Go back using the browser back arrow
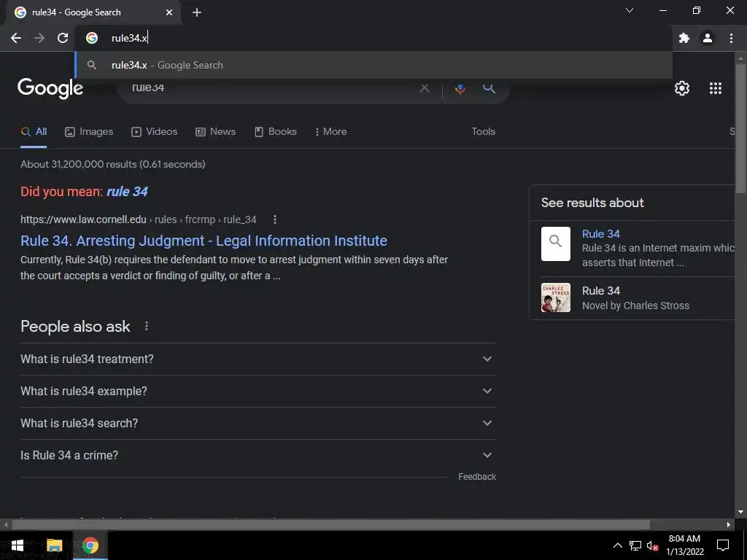747x560 pixels. (x=16, y=38)
